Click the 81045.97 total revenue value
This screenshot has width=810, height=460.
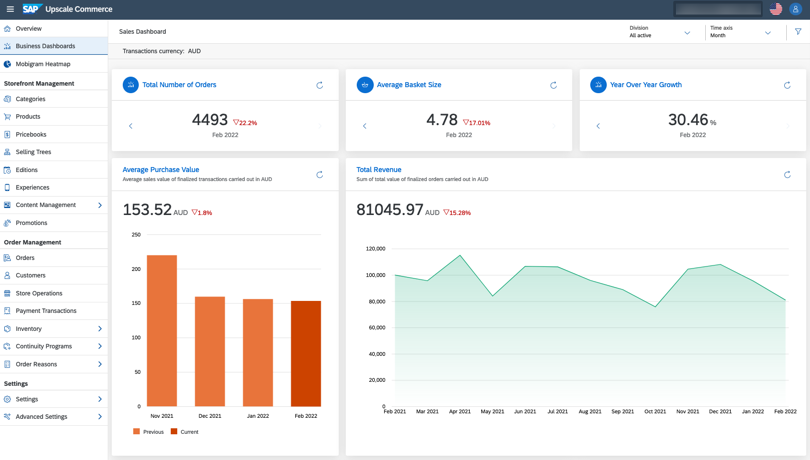coord(390,209)
